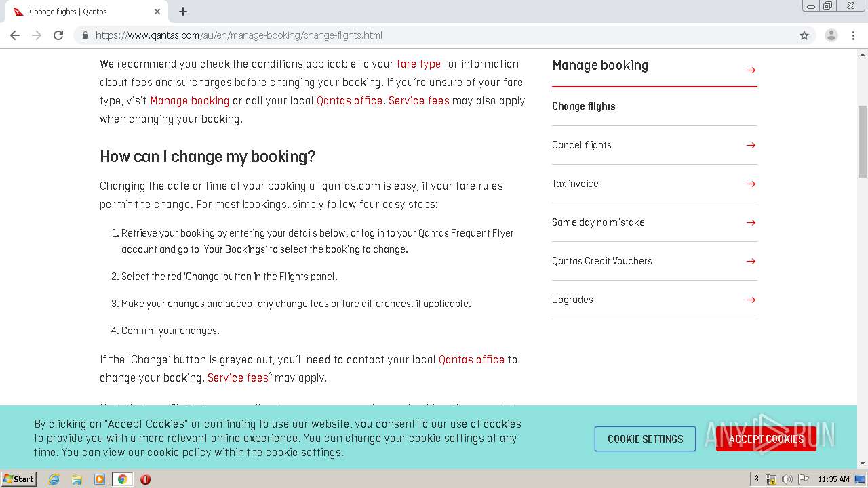Open File Explorer folder icon in taskbar
Image resolution: width=868 pixels, height=488 pixels.
[x=77, y=479]
